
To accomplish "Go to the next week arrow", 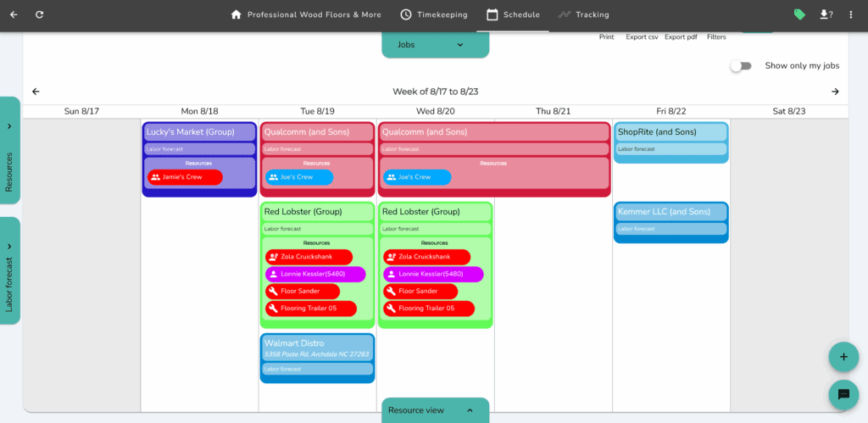I will (835, 92).
